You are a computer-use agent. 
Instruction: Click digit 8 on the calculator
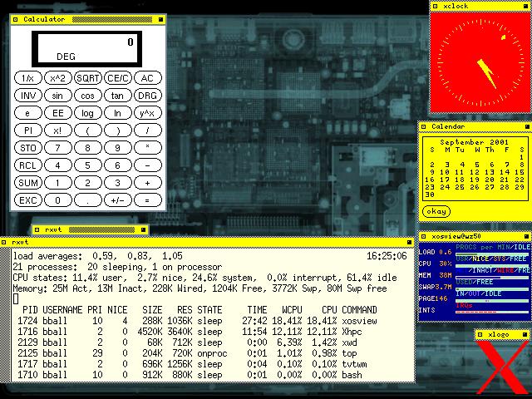[88, 148]
